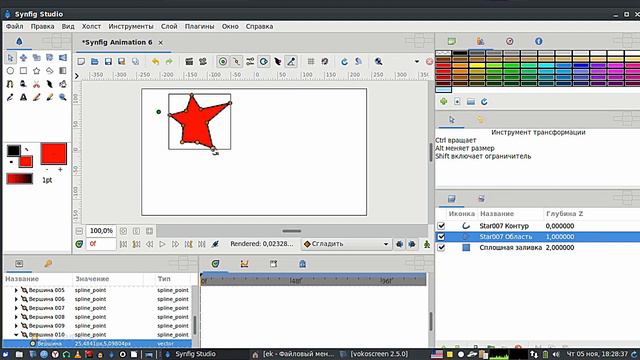Seek to the first frame
640x360 pixels.
(123, 244)
